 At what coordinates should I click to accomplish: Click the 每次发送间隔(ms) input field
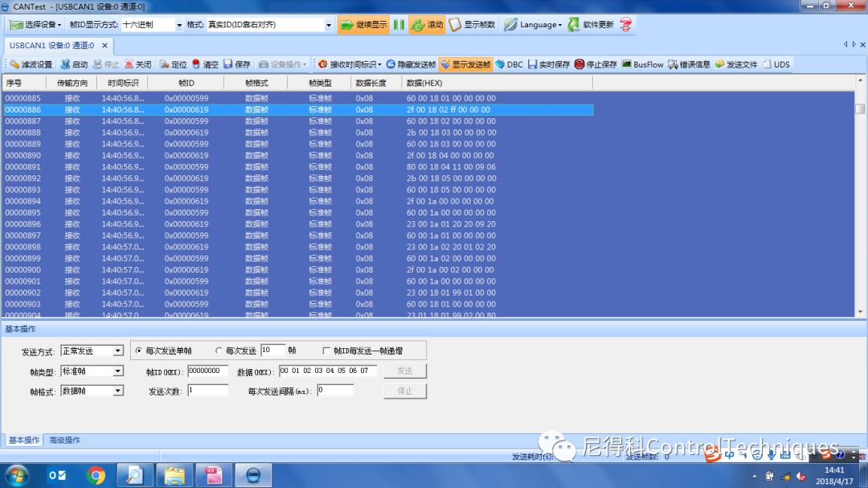335,391
